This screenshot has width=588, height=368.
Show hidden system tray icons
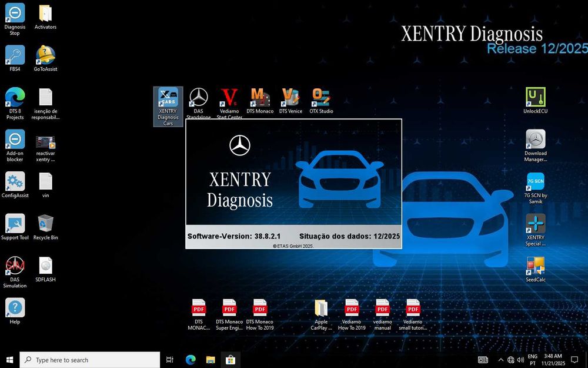[500, 360]
